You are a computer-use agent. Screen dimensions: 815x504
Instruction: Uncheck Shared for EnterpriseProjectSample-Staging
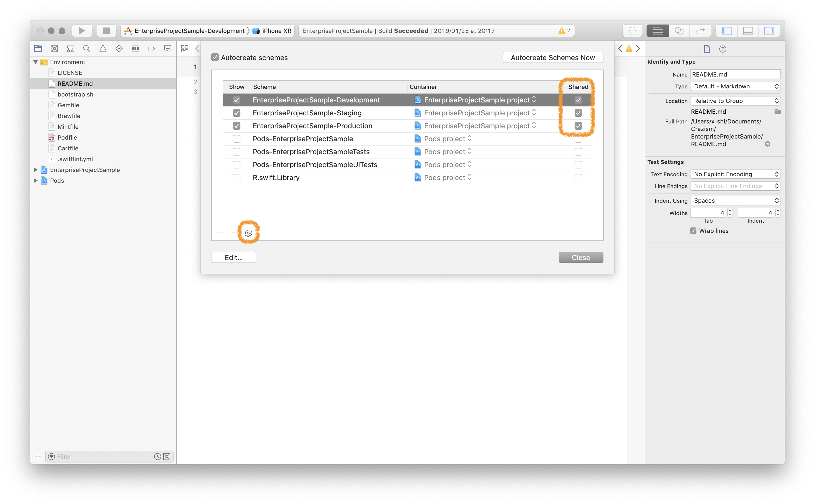[578, 113]
